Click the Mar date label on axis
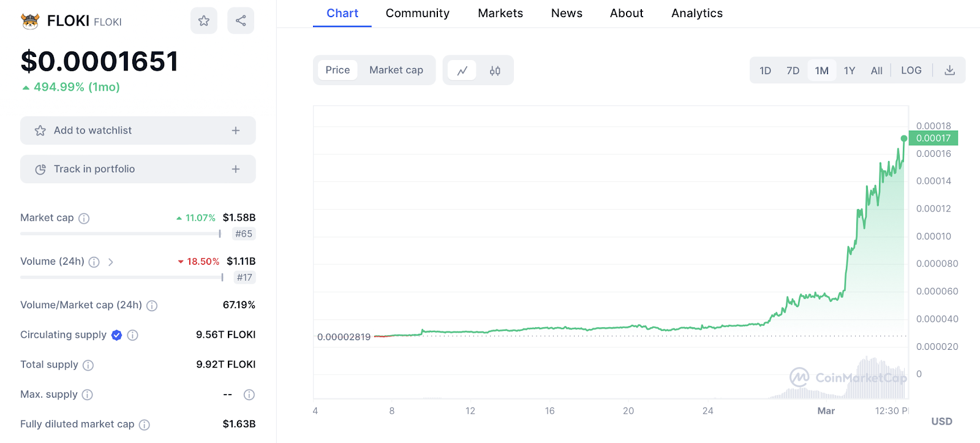 coord(826,411)
